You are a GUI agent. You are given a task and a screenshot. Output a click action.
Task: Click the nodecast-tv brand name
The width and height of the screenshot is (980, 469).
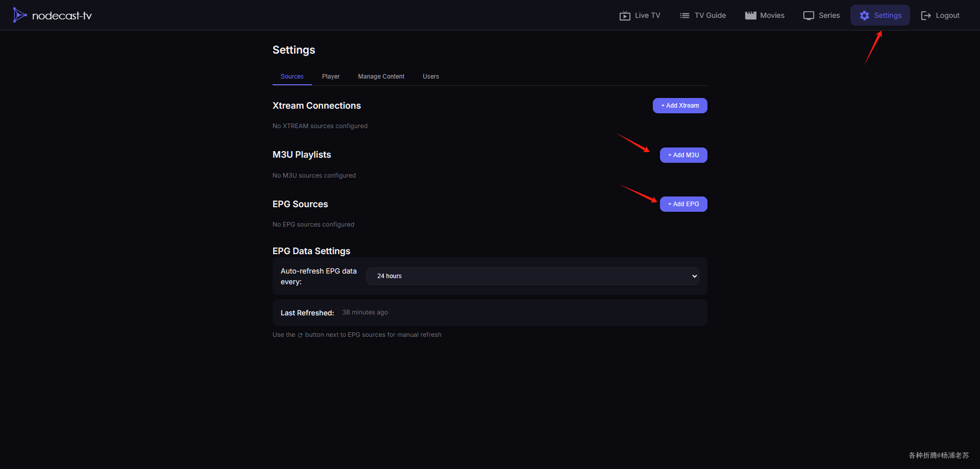[62, 16]
